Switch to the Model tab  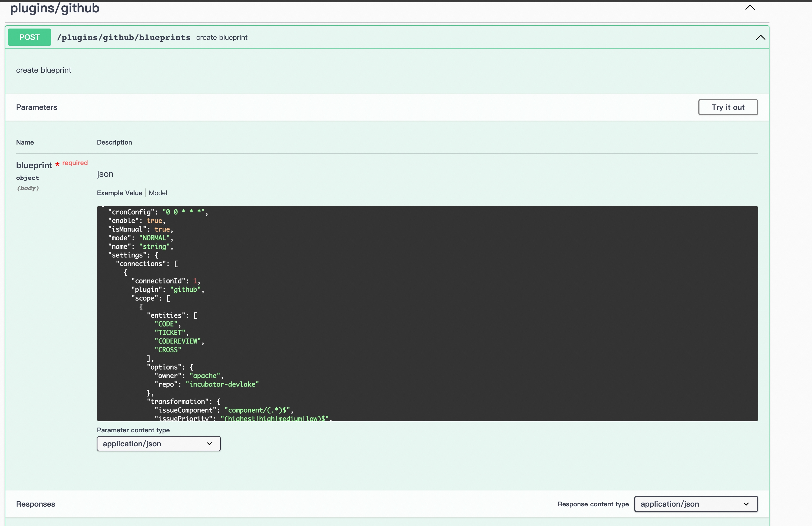click(x=157, y=193)
